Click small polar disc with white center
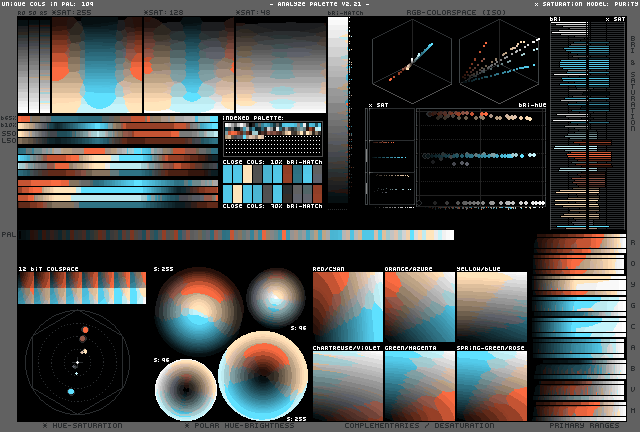The width and height of the screenshot is (640, 432). 276,298
